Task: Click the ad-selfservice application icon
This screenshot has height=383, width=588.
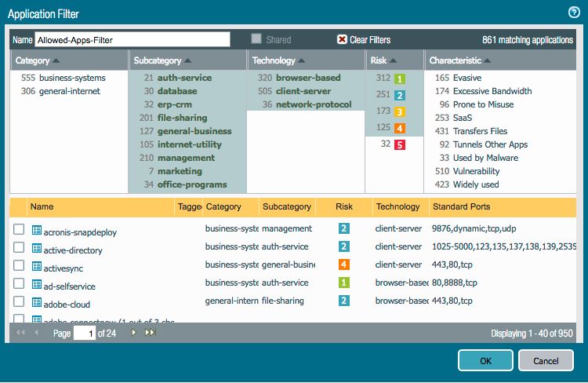Action: 36,284
